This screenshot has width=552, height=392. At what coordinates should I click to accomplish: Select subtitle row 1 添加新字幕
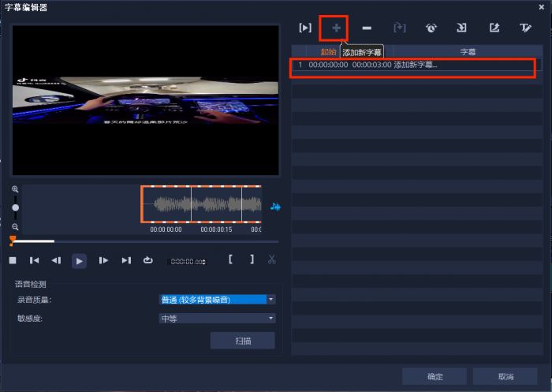[417, 65]
